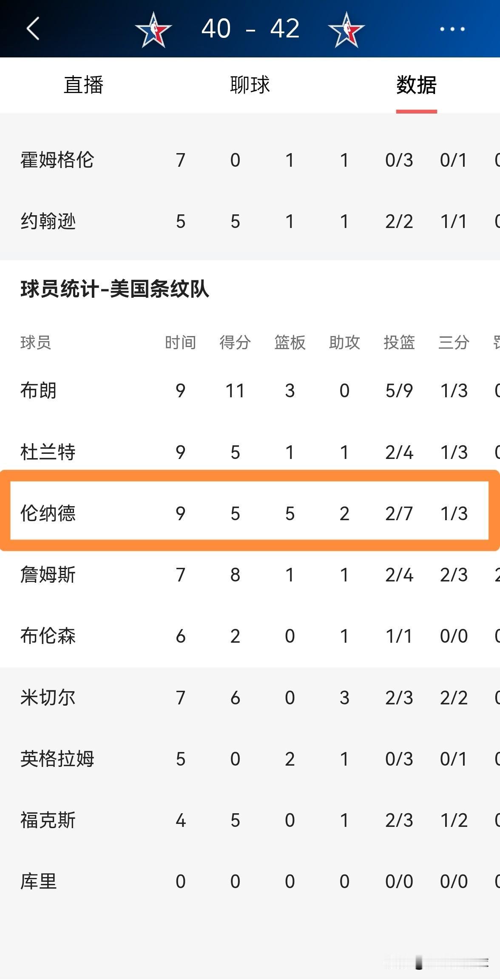500x980 pixels.
Task: Tap player name 英格拉姆
Action: tap(57, 759)
